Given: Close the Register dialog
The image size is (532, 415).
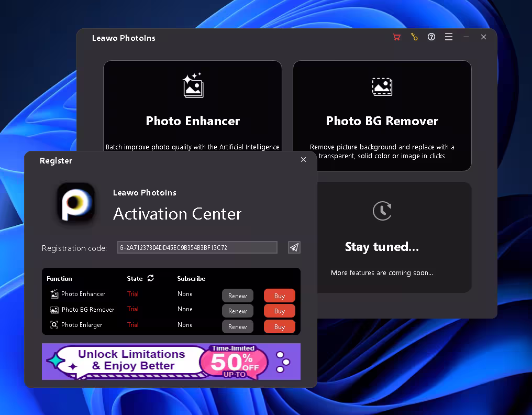Looking at the screenshot, I should click(x=303, y=160).
